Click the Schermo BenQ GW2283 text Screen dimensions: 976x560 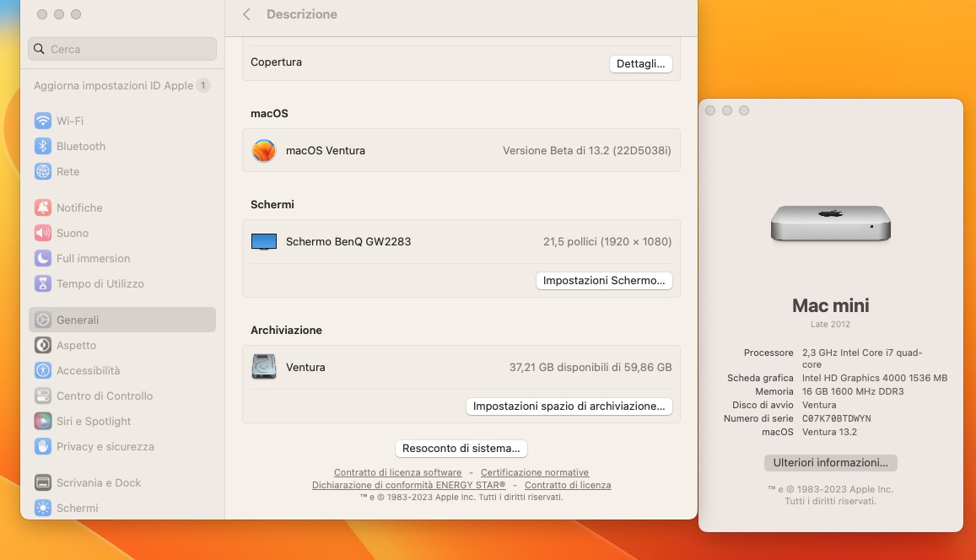pos(348,241)
